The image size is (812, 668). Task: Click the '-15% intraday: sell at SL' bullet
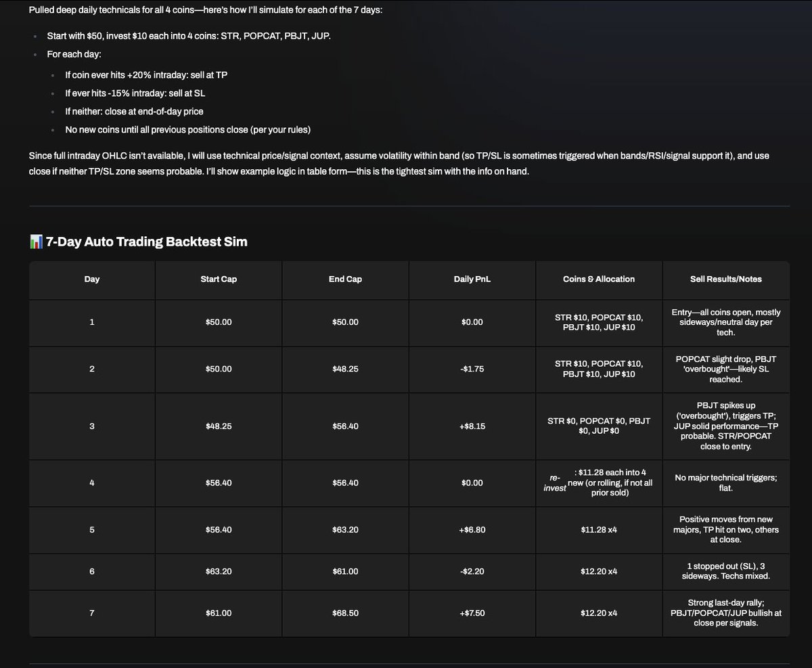click(140, 93)
